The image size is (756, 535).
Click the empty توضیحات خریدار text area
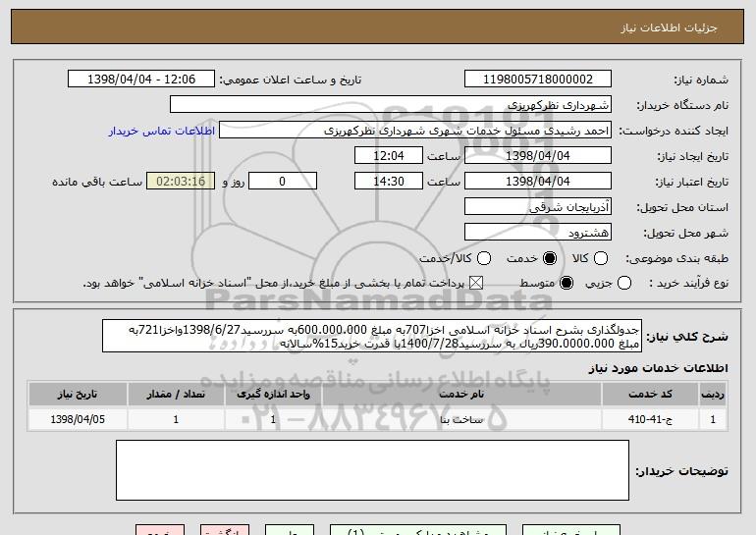tap(372, 470)
